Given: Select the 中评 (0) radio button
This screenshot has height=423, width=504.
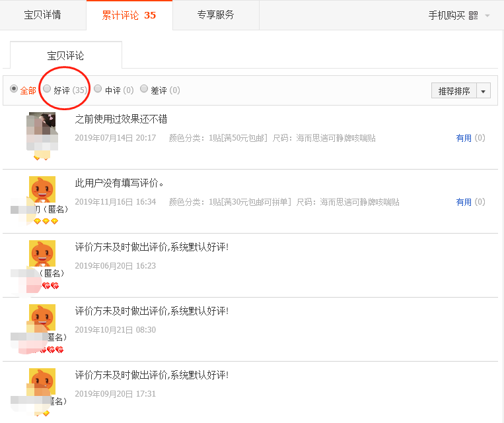Looking at the screenshot, I should (98, 89).
